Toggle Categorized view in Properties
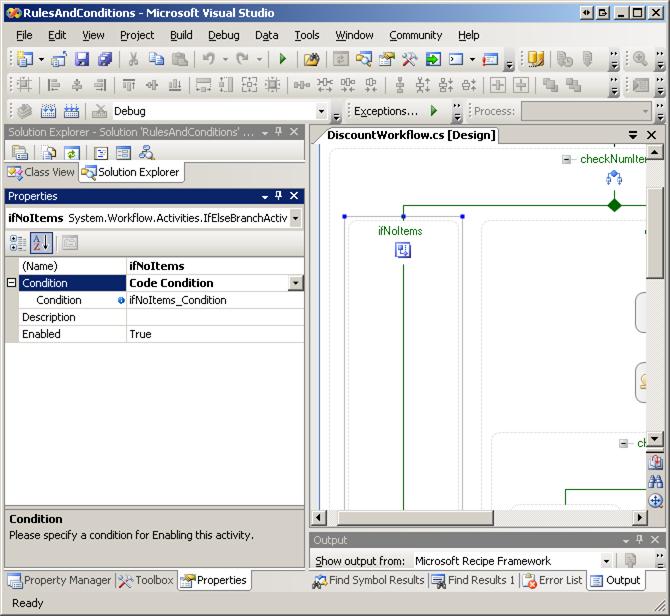The height and width of the screenshot is (616, 670). [x=18, y=242]
